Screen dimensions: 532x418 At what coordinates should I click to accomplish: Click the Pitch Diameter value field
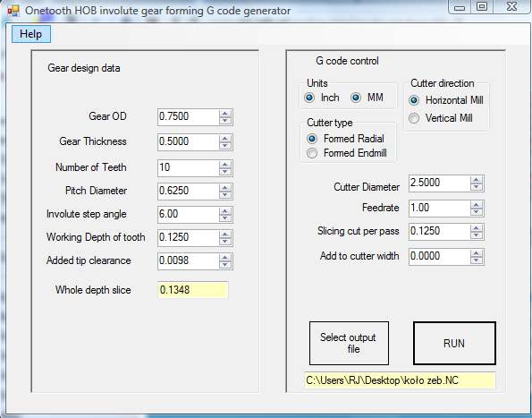pyautogui.click(x=188, y=192)
